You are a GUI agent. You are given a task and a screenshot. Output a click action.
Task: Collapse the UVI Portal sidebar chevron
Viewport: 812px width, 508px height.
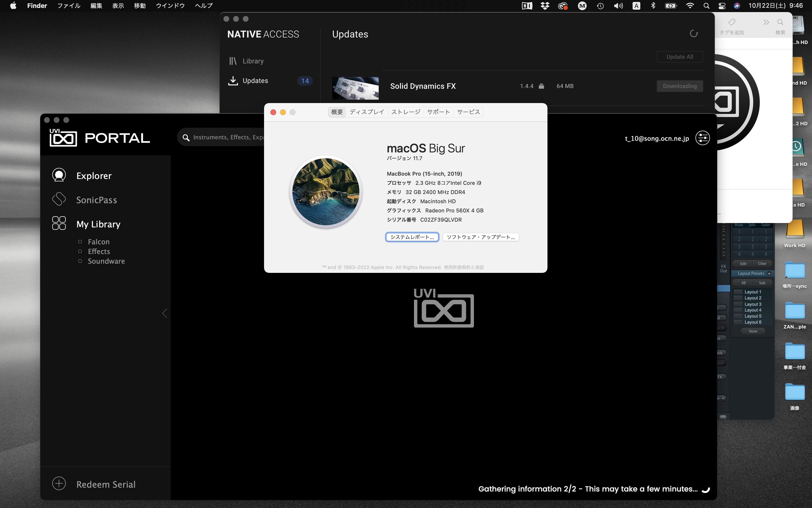click(x=164, y=313)
